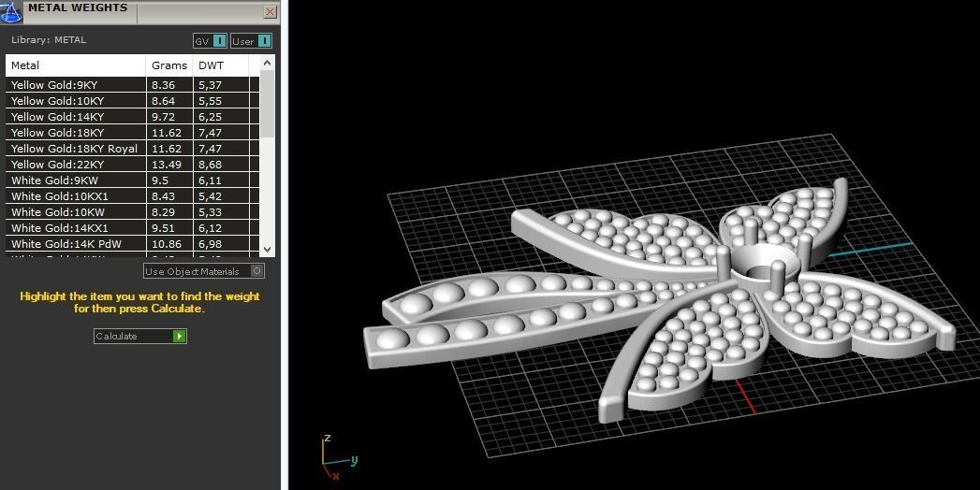Select the Yellow Gold:14KY row
The height and width of the screenshot is (490, 980).
[x=133, y=117]
